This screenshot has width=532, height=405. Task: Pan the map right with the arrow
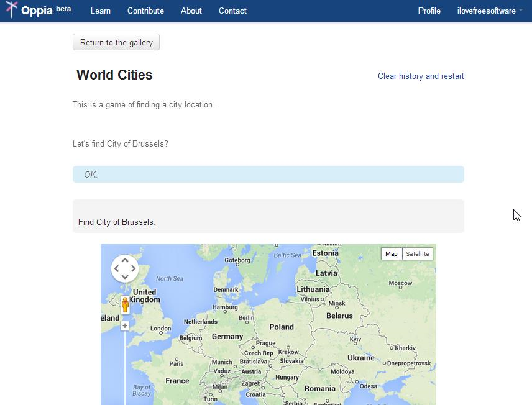click(133, 268)
